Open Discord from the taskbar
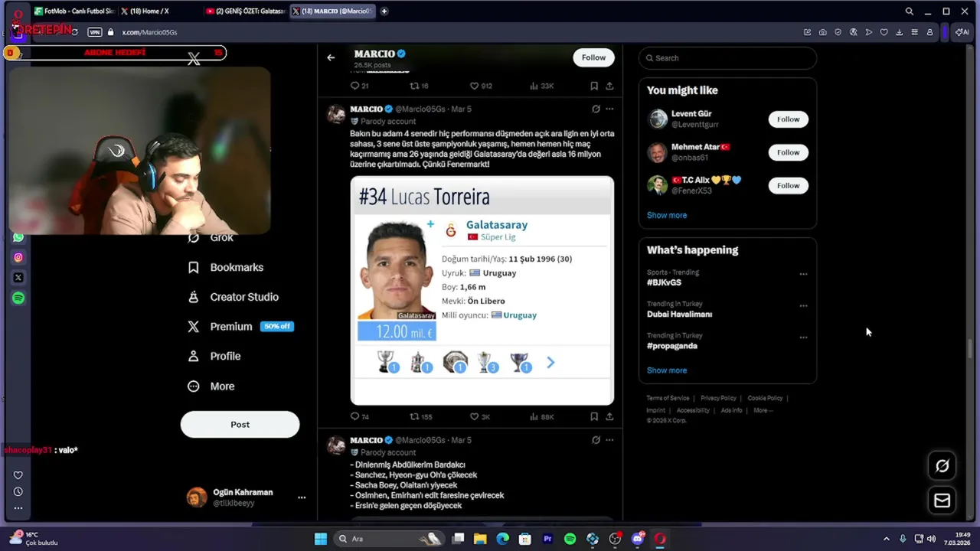980x551 pixels. point(637,539)
